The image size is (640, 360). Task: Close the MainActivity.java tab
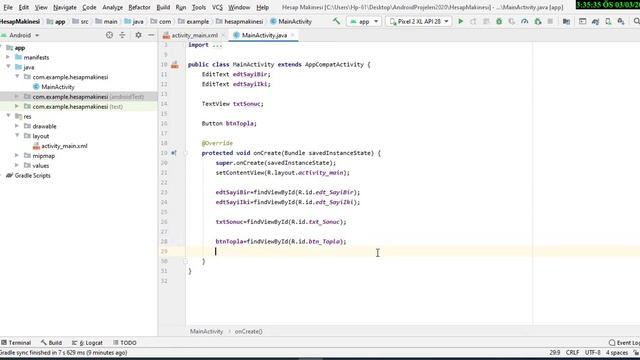(293, 36)
